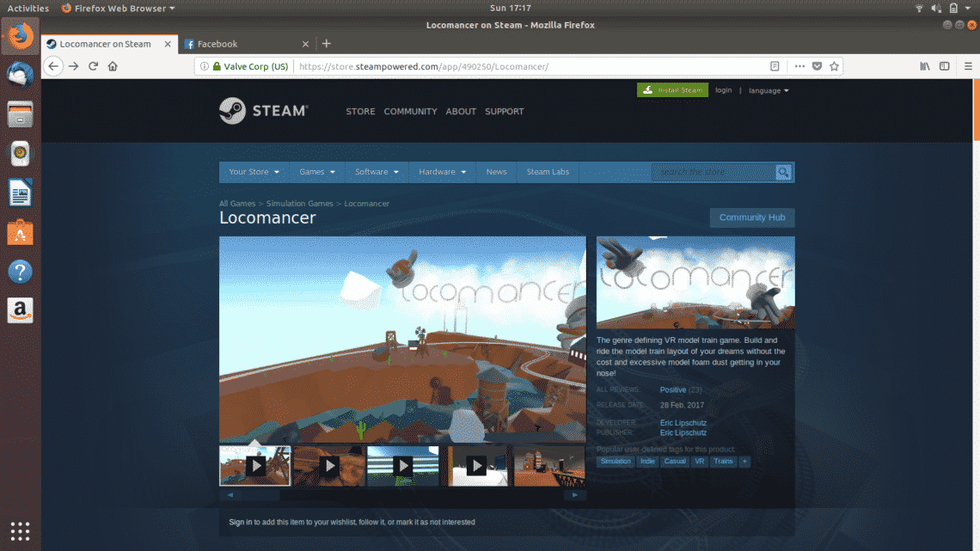
Task: Expand the Hardware dropdown
Action: tap(442, 172)
